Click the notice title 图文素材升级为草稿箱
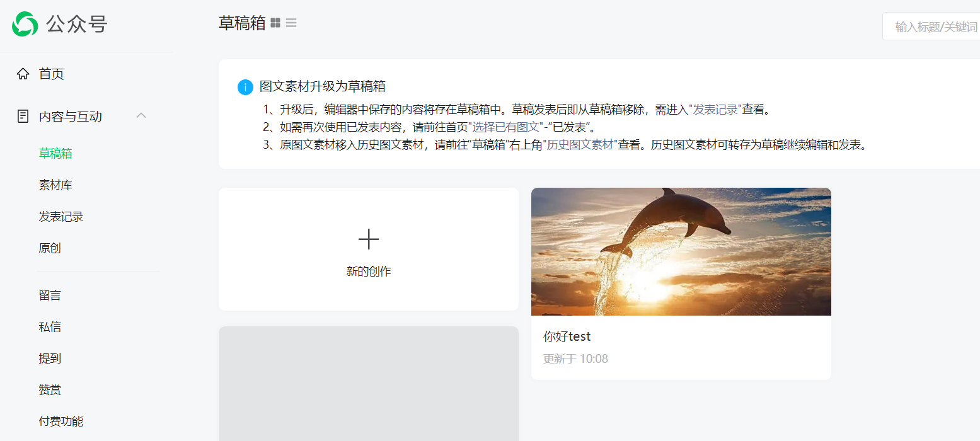Viewport: 980px width, 441px height. pyautogui.click(x=323, y=86)
